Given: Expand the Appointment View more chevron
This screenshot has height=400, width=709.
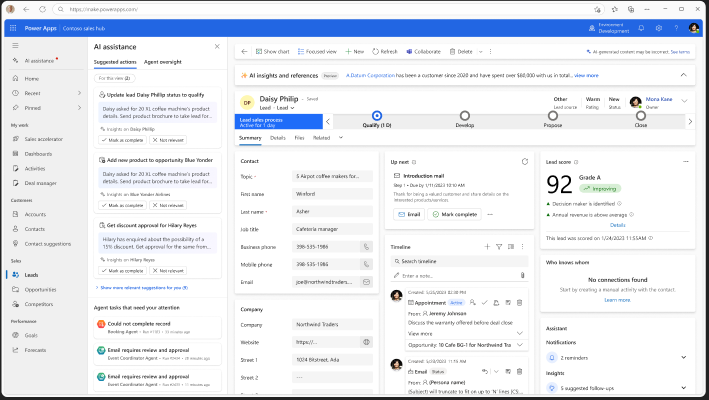Looking at the screenshot, I should [520, 334].
